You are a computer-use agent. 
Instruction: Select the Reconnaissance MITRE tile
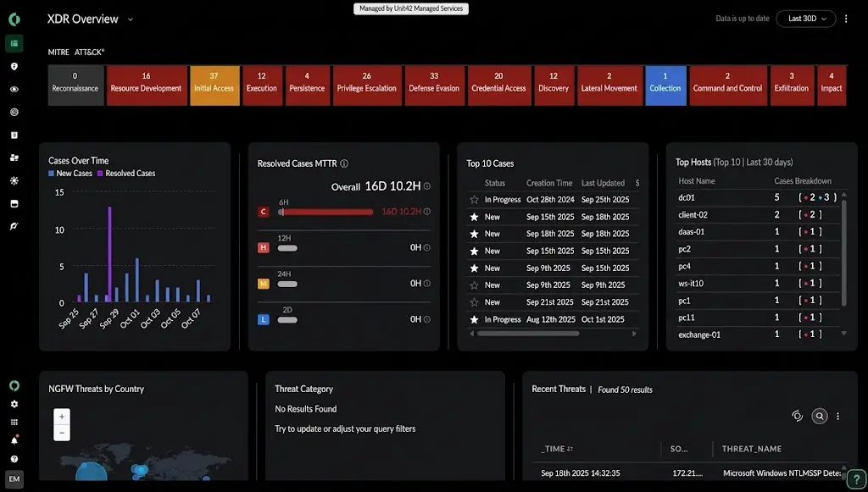[x=75, y=86]
